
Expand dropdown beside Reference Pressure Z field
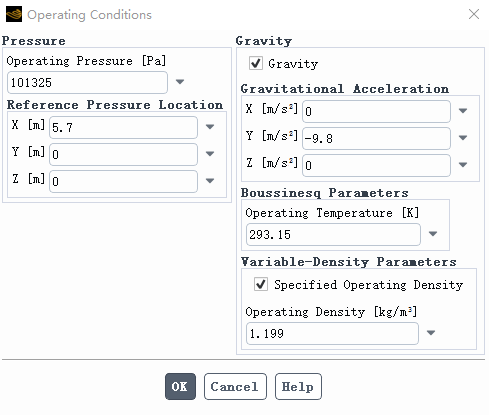tap(210, 181)
